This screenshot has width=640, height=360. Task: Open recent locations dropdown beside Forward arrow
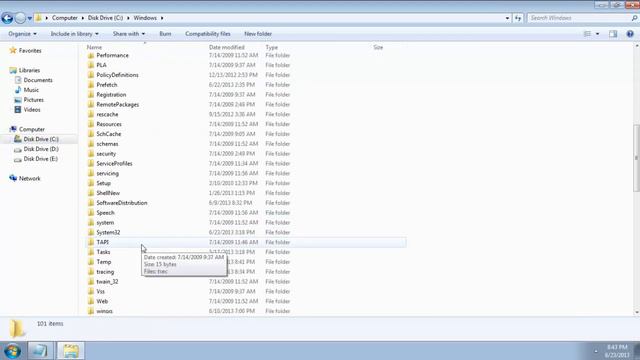[x=30, y=18]
